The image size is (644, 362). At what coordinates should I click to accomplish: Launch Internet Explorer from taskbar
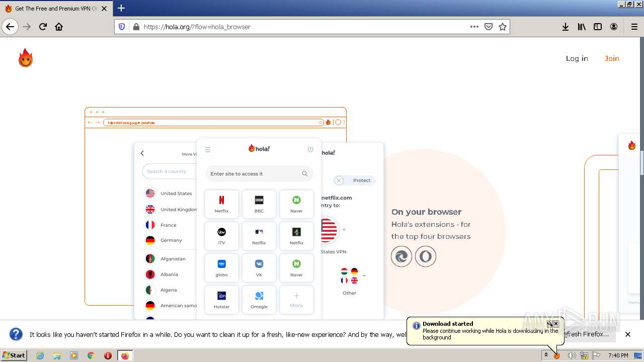point(40,355)
